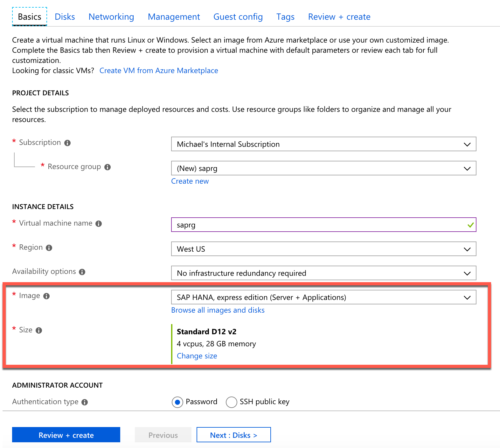Select the Password authentication radio button
Screen dimensions: 500x448
[x=177, y=402]
